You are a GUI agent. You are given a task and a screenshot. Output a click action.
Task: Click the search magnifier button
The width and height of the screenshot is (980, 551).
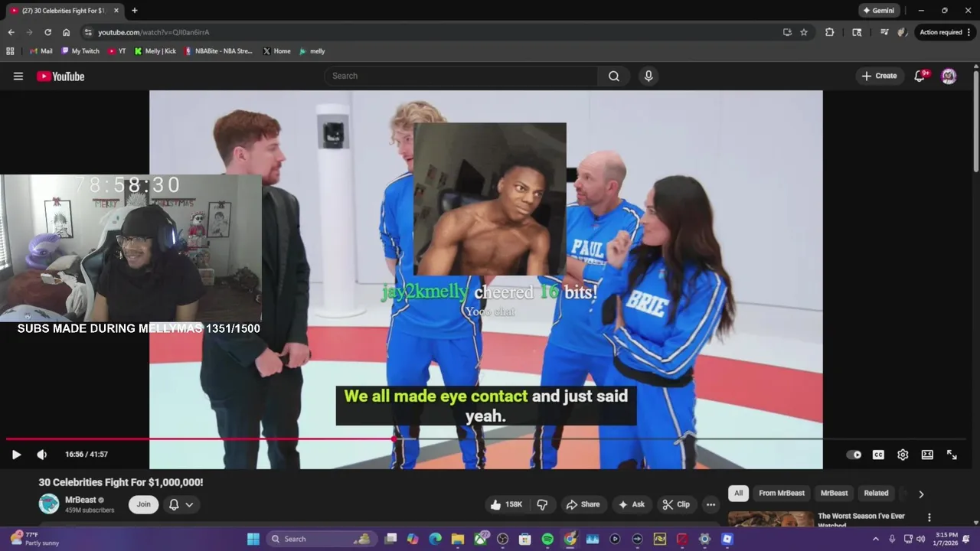coord(614,76)
